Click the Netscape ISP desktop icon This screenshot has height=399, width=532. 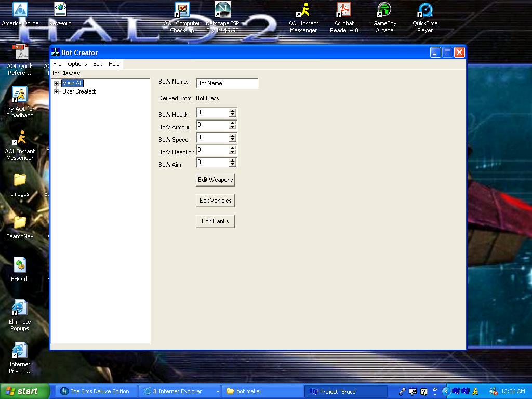[x=222, y=18]
